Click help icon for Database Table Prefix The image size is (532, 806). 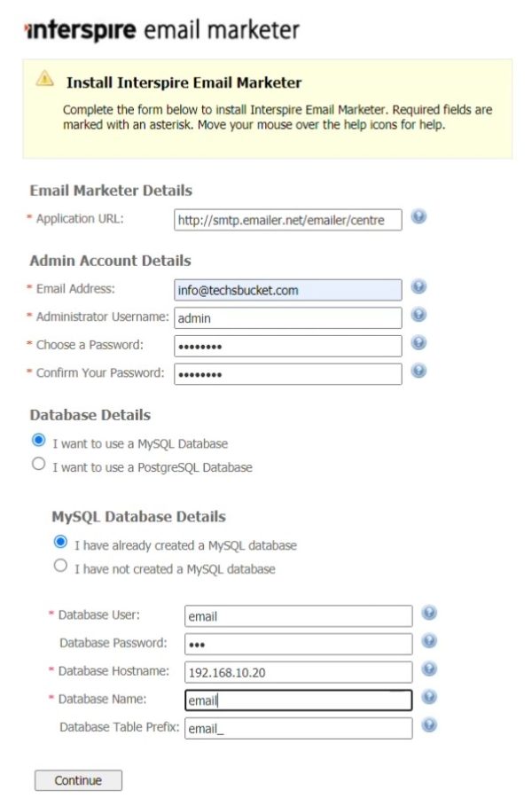pos(429,725)
